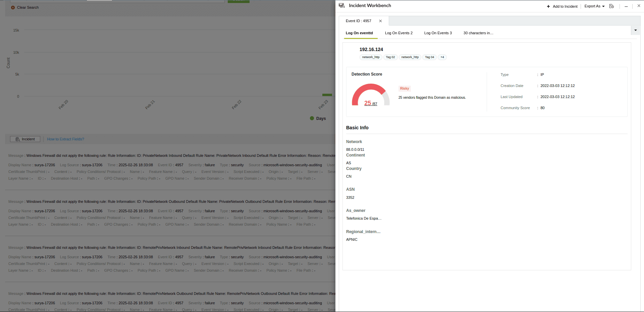Select the Event ID : 4957 tab
The height and width of the screenshot is (312, 644).
click(359, 21)
